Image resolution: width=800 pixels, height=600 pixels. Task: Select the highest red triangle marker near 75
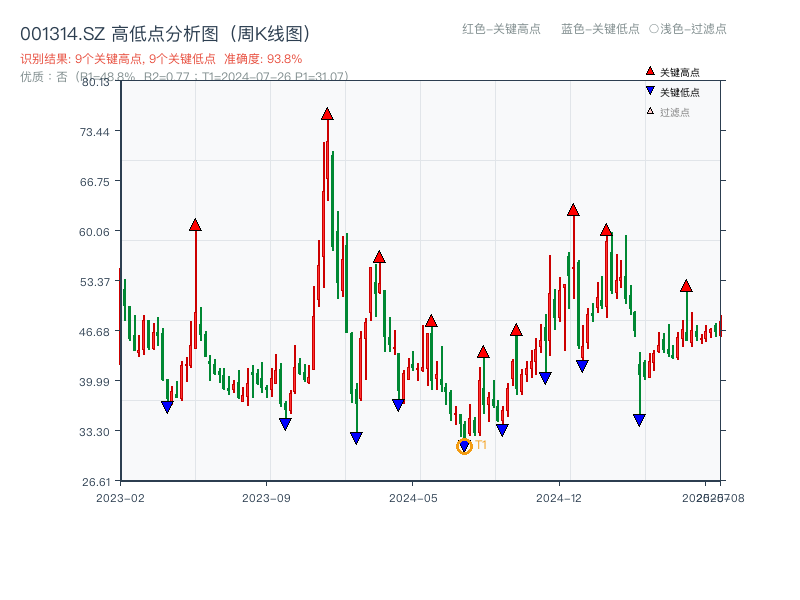(x=326, y=114)
